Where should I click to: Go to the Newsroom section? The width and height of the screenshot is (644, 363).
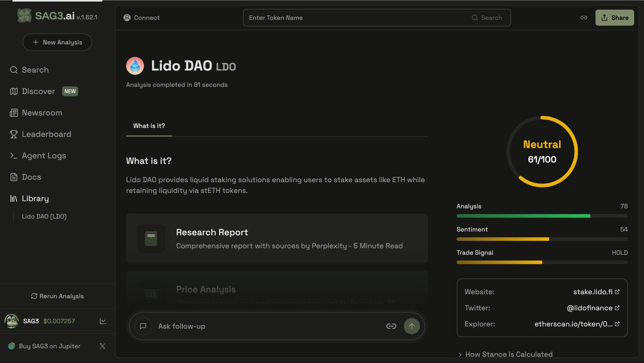click(x=36, y=113)
